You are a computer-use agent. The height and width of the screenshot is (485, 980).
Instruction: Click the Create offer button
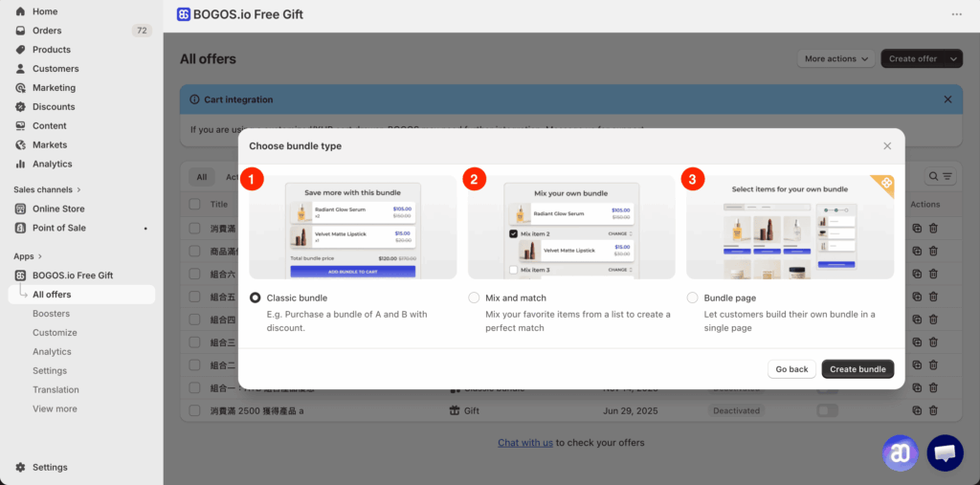click(x=912, y=58)
